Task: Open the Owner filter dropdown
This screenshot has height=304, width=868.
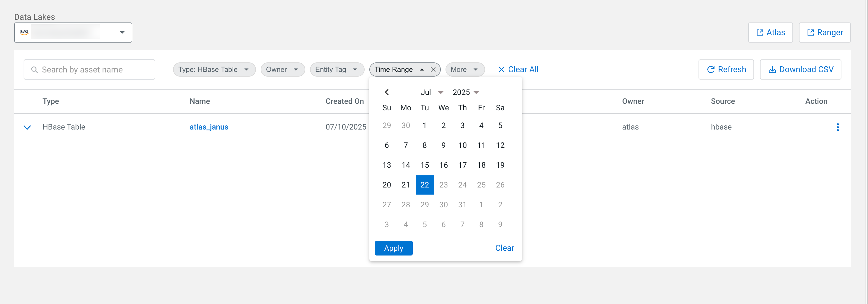Action: 282,69
